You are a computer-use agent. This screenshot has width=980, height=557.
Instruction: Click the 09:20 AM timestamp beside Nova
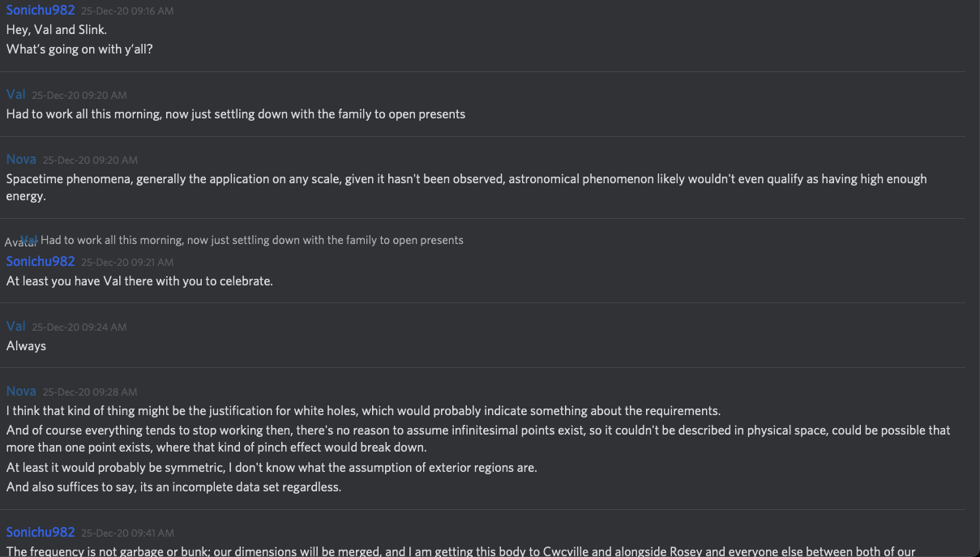pos(90,161)
